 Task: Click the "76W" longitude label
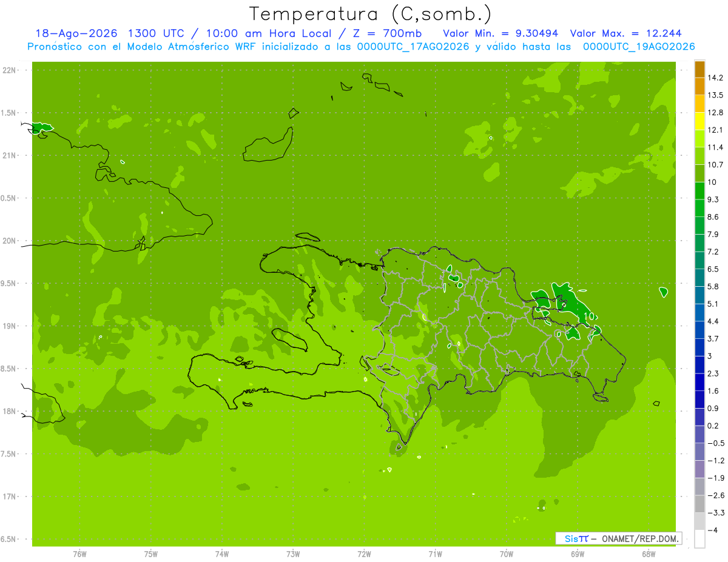tap(79, 554)
